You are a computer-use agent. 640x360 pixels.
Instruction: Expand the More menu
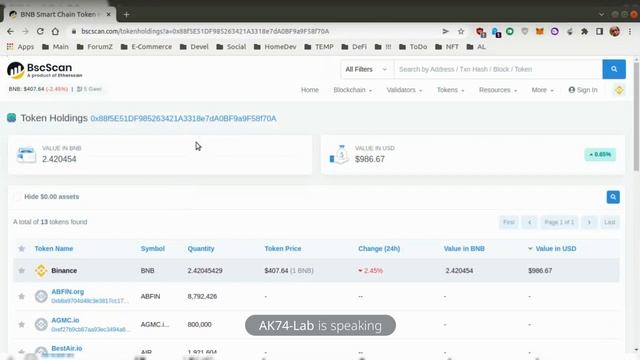click(x=542, y=90)
